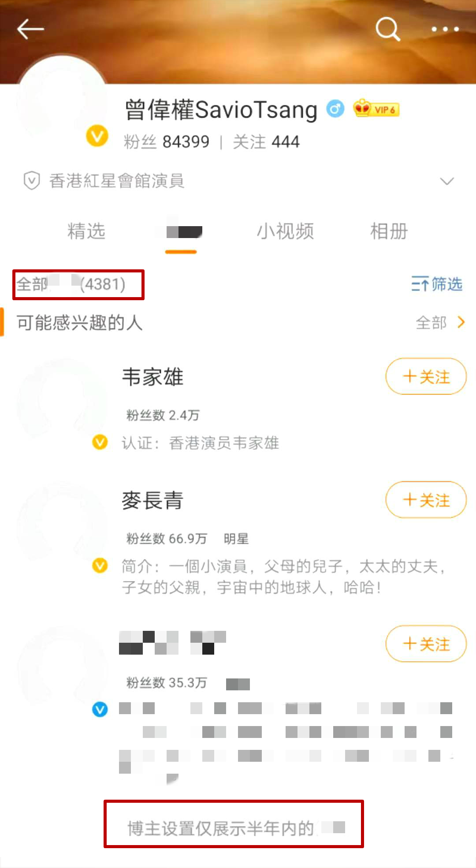Click 韦家雄's orange verification badge
The width and height of the screenshot is (476, 868).
100,443
